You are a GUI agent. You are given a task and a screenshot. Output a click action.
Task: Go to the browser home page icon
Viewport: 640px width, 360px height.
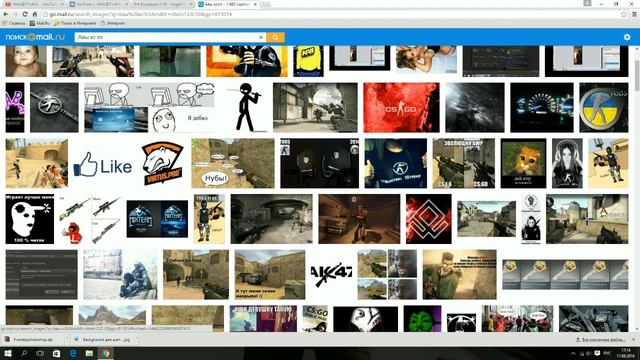pos(35,14)
